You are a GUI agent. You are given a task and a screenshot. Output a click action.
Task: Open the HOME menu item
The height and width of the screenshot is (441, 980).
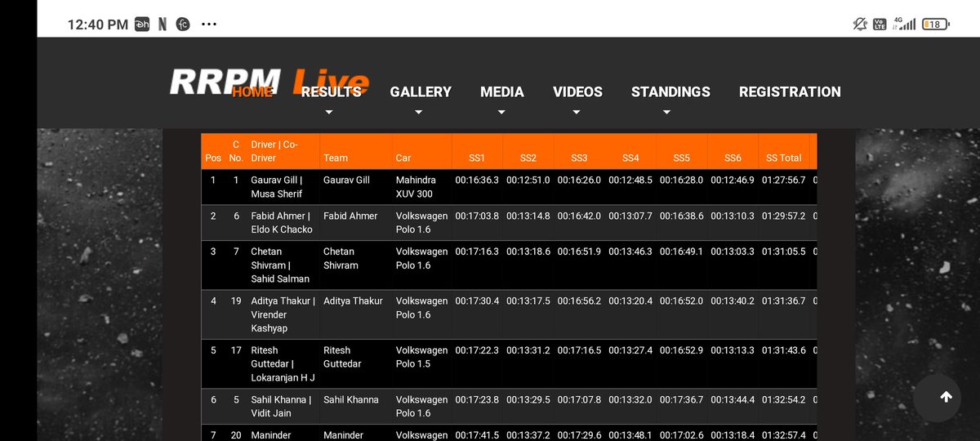click(252, 92)
